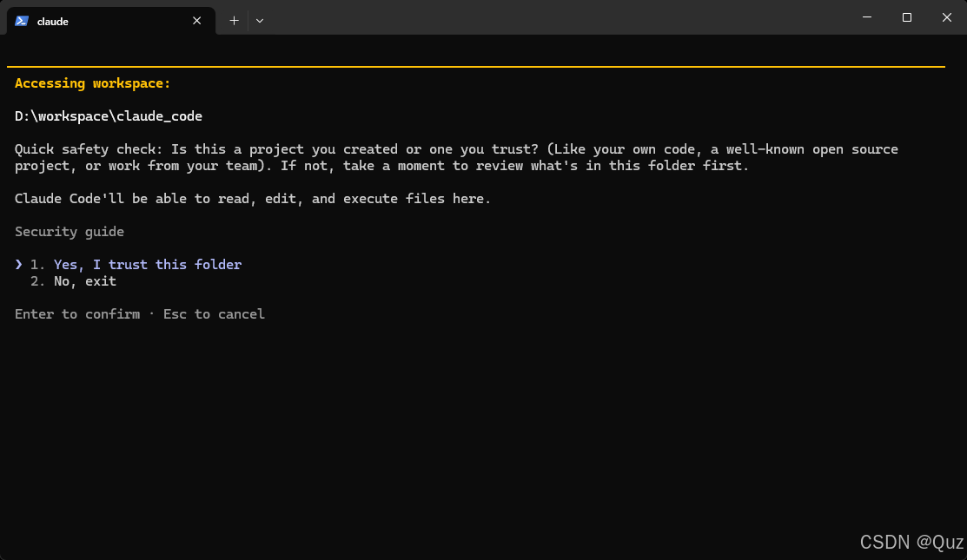The height and width of the screenshot is (560, 967).
Task: Open a new tab with the plus button
Action: (234, 21)
